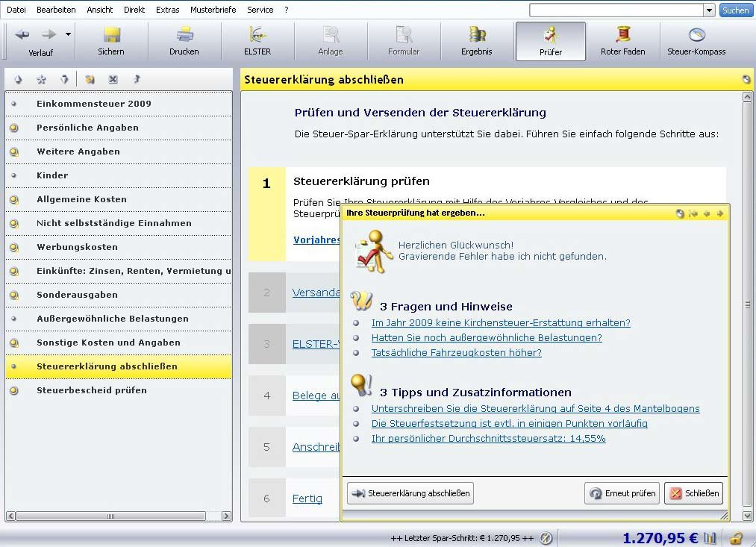756x547 pixels.
Task: Click main panel scrollbar down arrow
Action: coord(747,516)
